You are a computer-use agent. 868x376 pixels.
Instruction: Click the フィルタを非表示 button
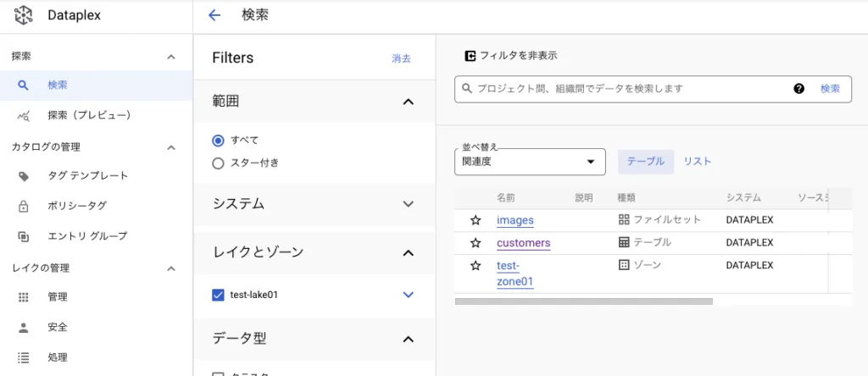pos(510,56)
